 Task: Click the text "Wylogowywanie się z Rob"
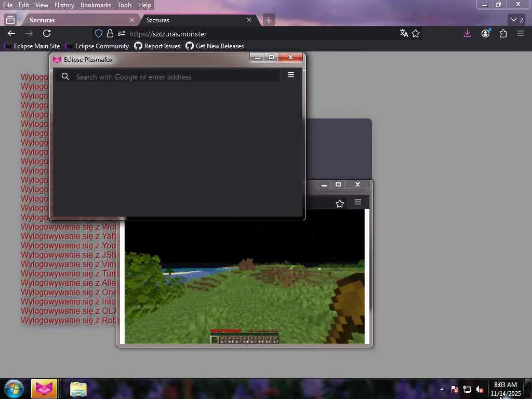68,320
